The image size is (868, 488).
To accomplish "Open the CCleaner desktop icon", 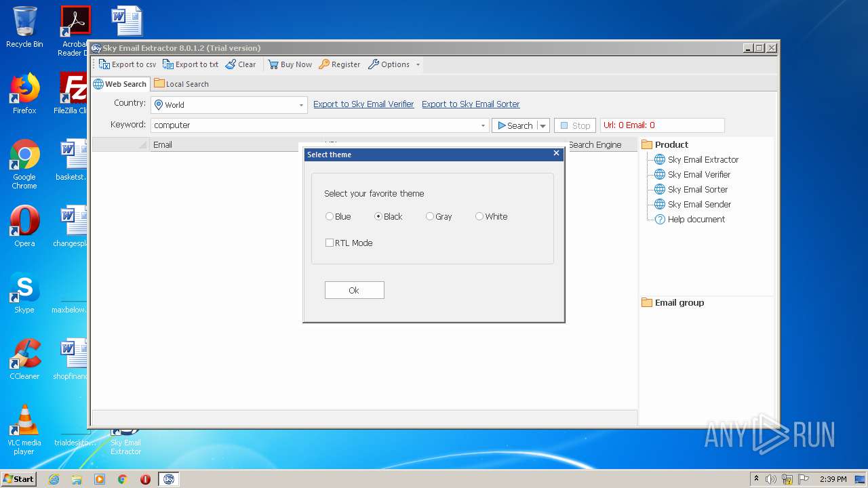I will 24,359.
